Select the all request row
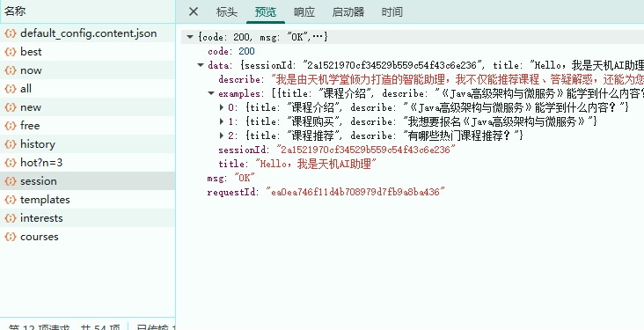 [87, 89]
